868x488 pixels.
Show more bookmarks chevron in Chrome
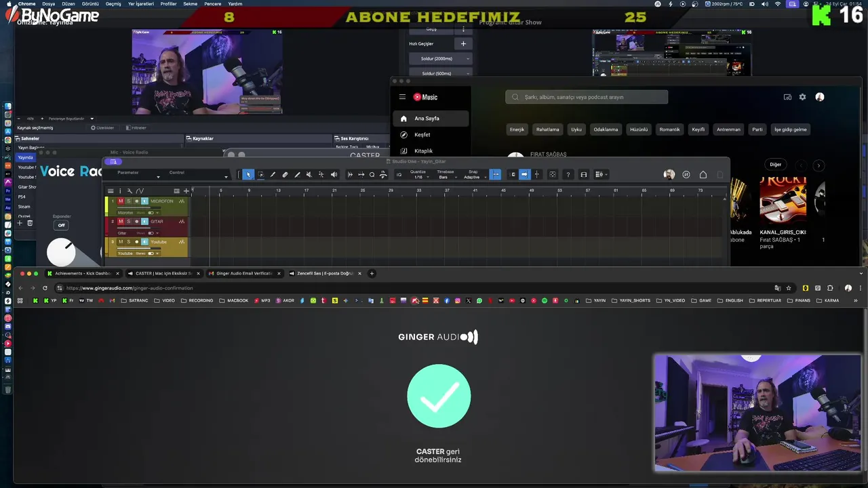click(855, 300)
